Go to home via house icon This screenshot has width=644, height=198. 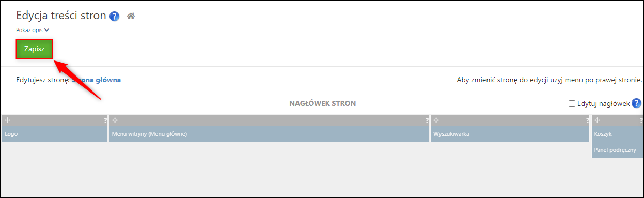[131, 16]
